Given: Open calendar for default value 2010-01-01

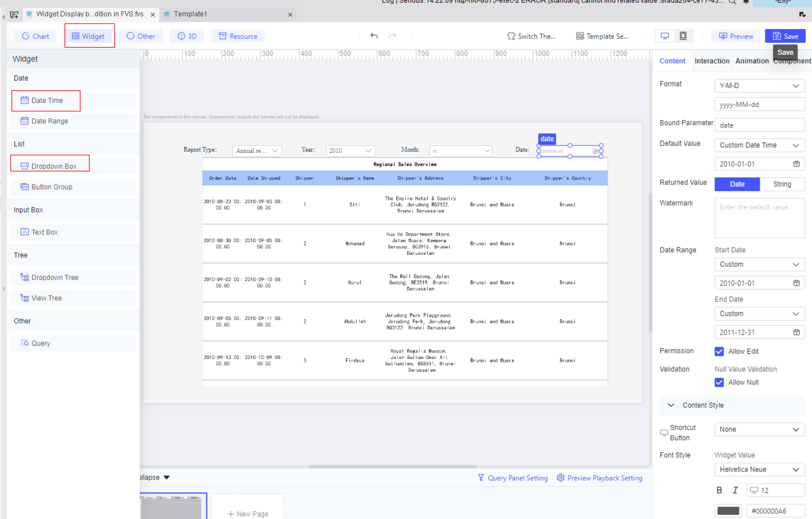Looking at the screenshot, I should point(796,164).
